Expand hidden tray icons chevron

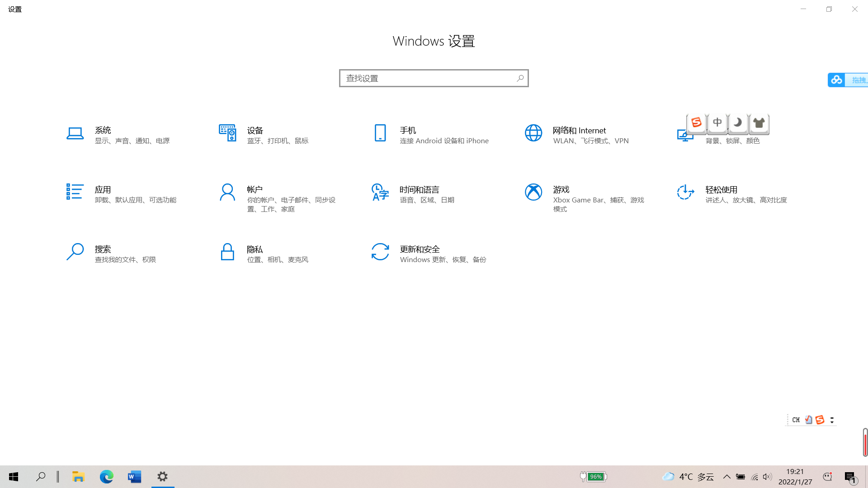pos(726,477)
